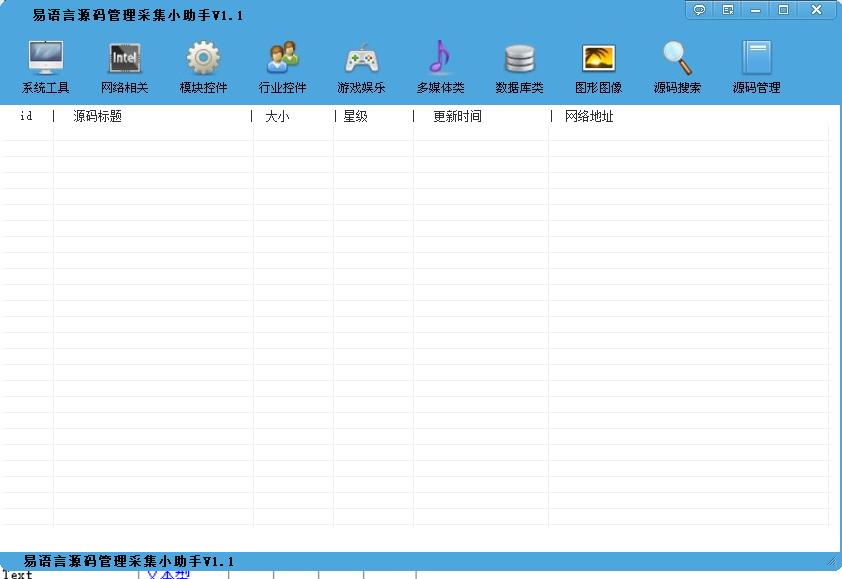Click the status bar text 易语言源码管理采集小助手V1.1

129,561
